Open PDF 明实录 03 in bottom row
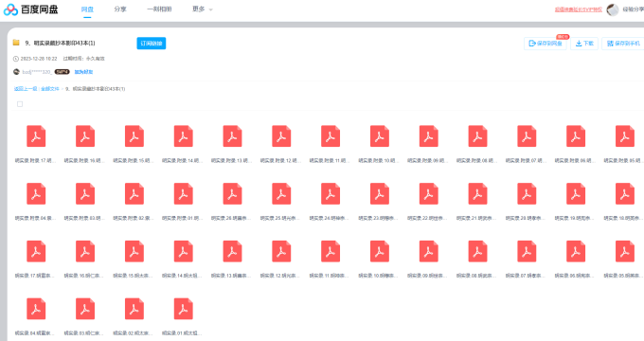Image resolution: width=644 pixels, height=341 pixels. 85,309
